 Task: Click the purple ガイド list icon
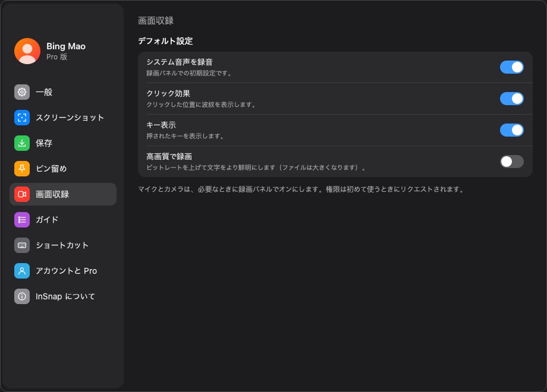point(22,220)
